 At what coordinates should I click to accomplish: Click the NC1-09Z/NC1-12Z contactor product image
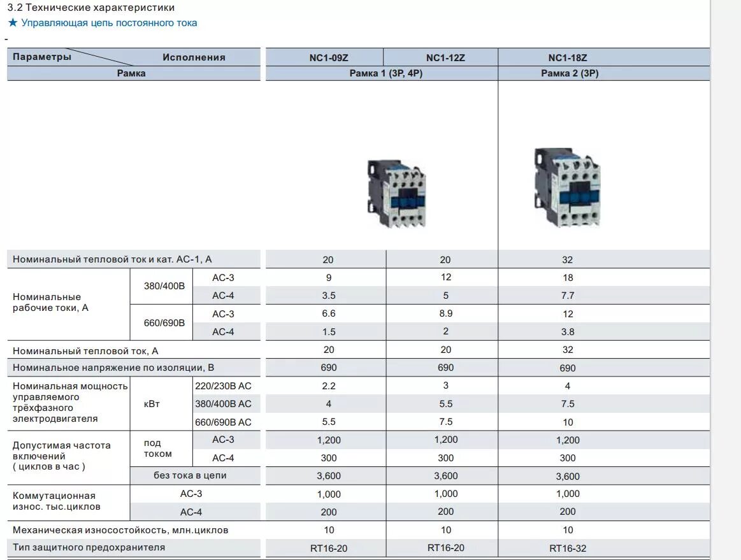(396, 194)
